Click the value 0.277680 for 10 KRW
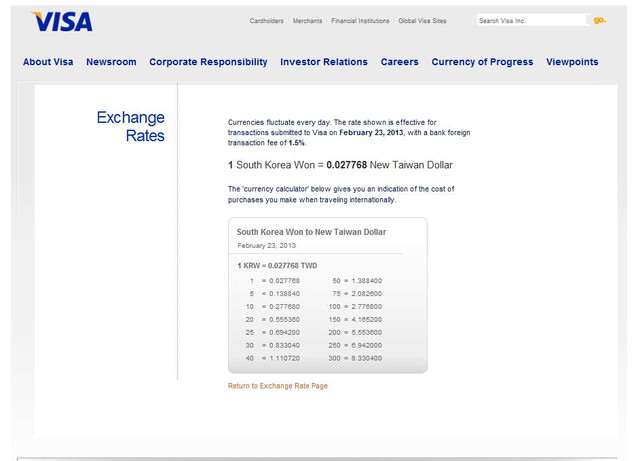640x461 pixels. 284,307
